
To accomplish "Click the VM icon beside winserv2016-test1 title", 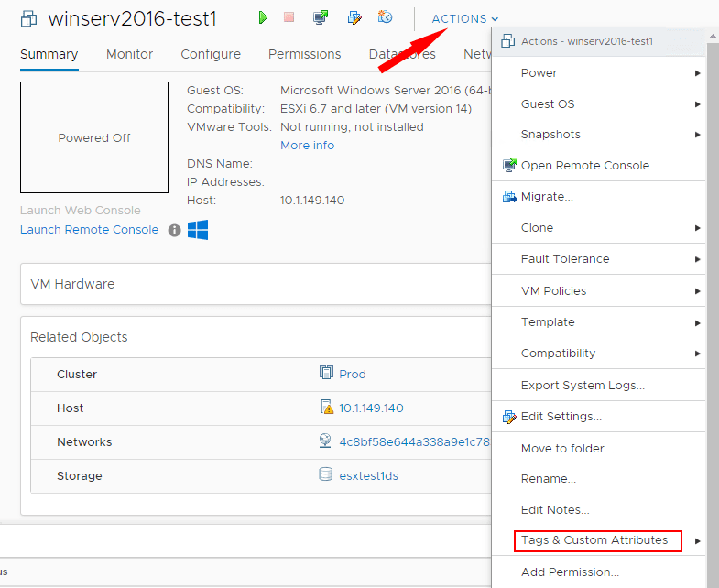I will [29, 19].
